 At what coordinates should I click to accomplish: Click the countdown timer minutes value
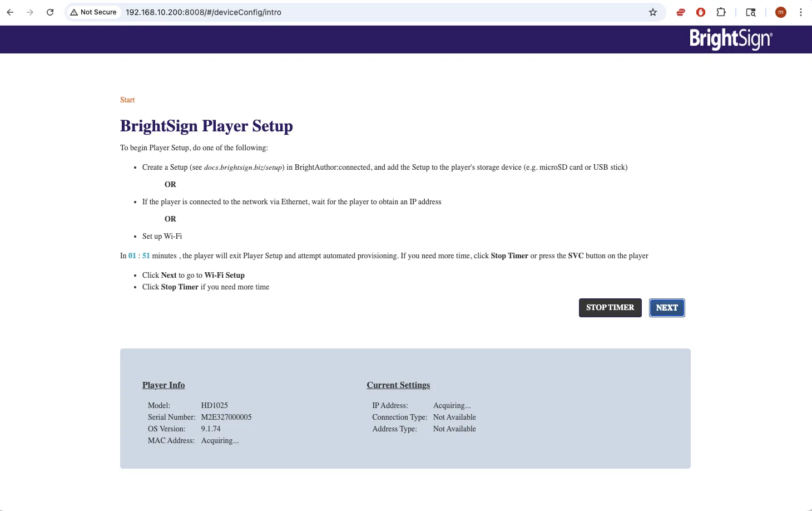coord(132,256)
